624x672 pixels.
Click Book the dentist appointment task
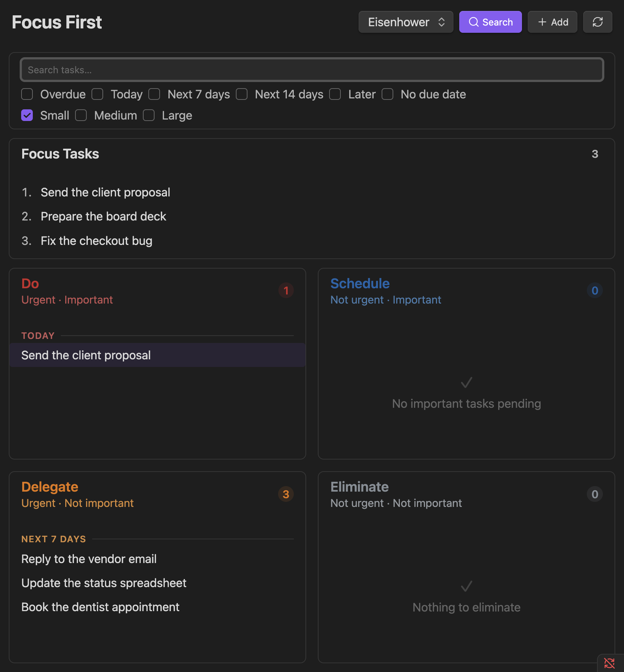point(100,607)
